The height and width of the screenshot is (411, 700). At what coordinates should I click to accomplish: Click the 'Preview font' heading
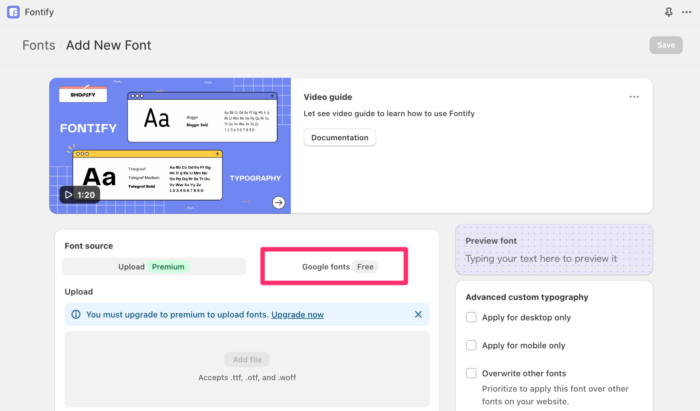pos(491,241)
